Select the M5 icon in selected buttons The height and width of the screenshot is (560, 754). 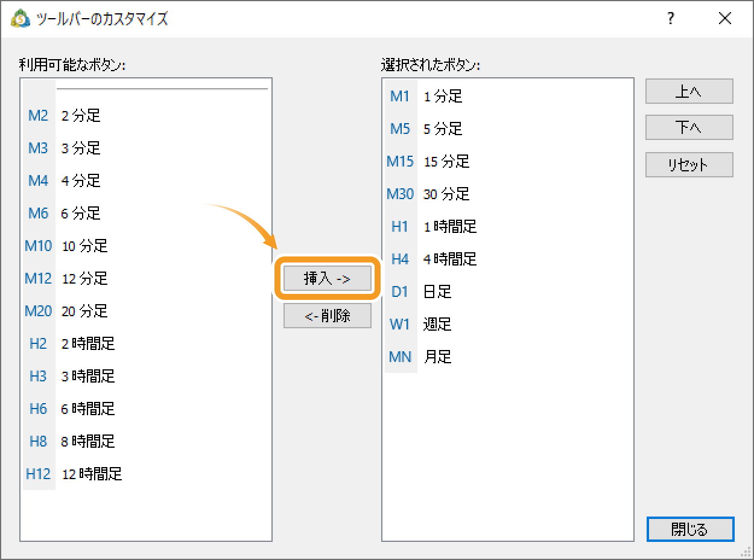400,129
